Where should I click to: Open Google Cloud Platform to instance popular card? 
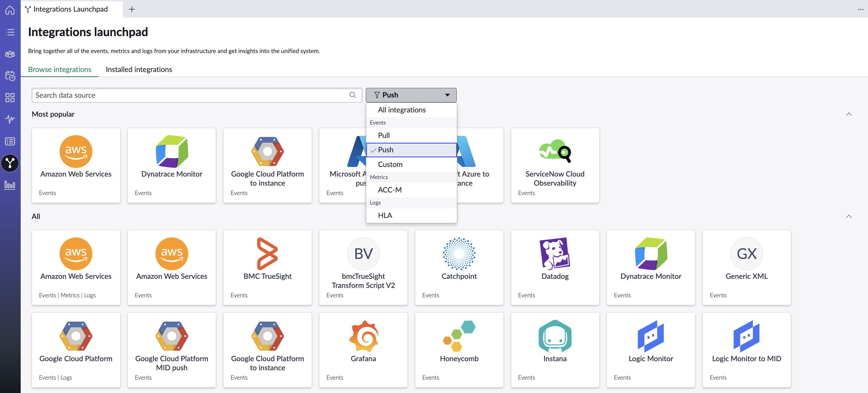[267, 165]
